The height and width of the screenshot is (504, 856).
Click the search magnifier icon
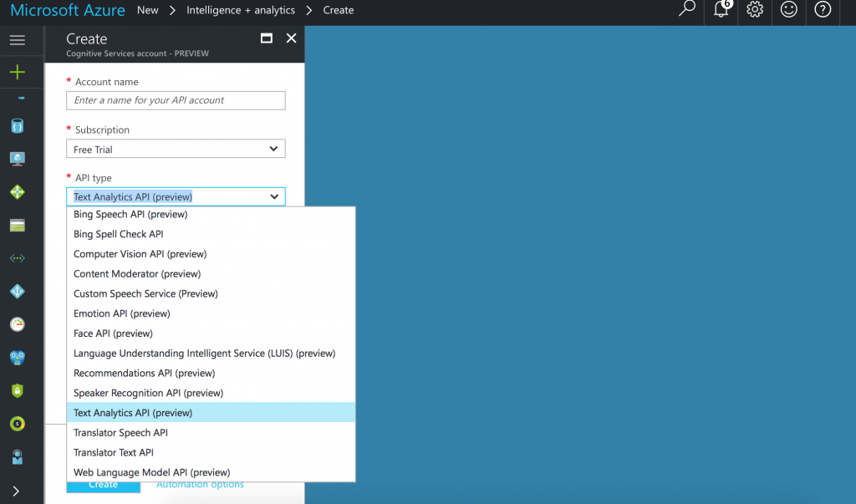coord(686,10)
